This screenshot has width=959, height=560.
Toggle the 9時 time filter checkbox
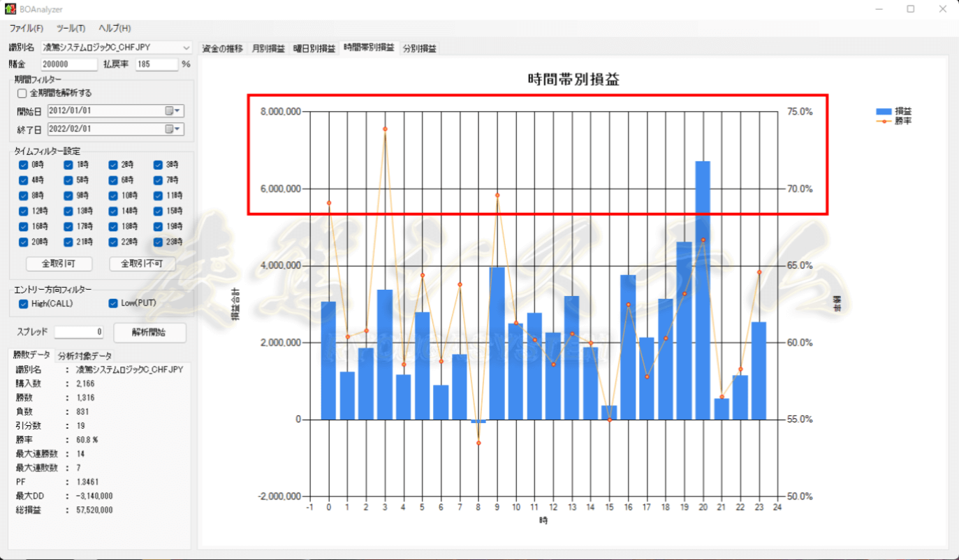[x=68, y=196]
